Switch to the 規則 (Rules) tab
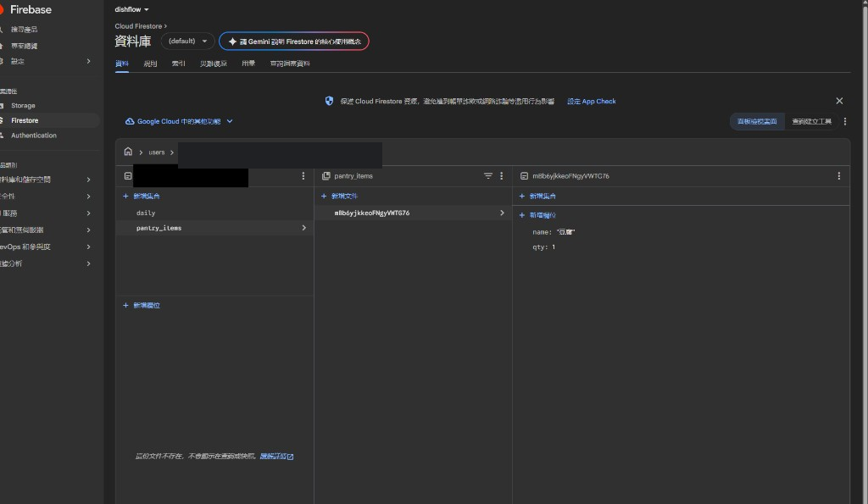The image size is (868, 504). (150, 64)
